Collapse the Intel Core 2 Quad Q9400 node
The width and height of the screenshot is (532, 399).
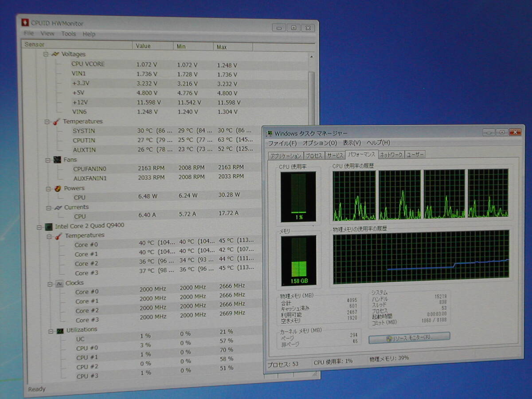coord(39,227)
